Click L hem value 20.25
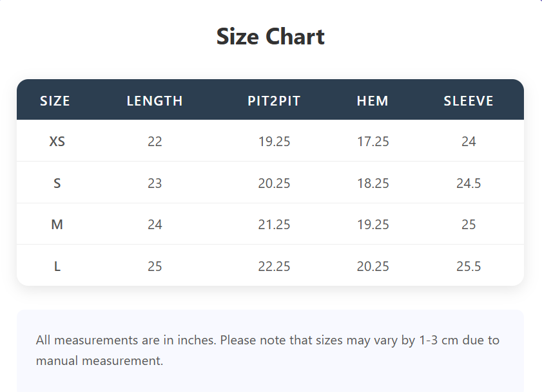Image resolution: width=542 pixels, height=392 pixels. (373, 266)
